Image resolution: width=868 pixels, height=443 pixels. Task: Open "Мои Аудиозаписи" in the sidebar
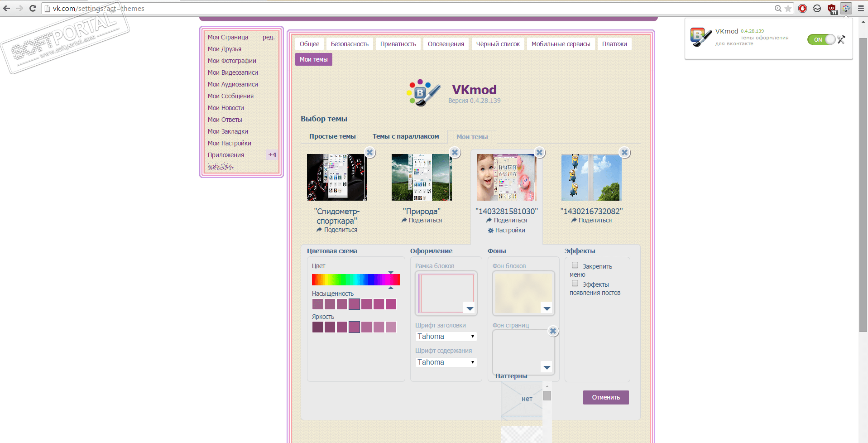pyautogui.click(x=233, y=84)
